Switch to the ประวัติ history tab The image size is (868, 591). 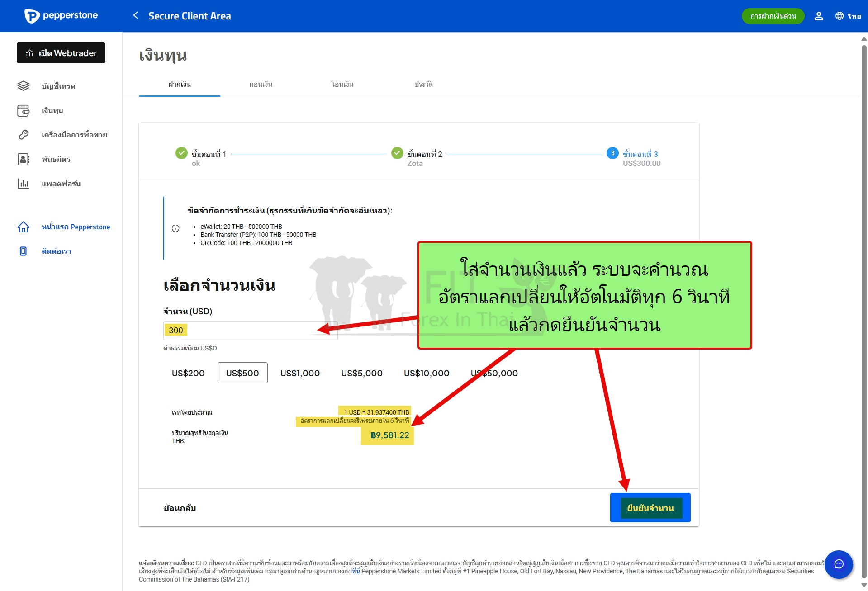tap(423, 85)
